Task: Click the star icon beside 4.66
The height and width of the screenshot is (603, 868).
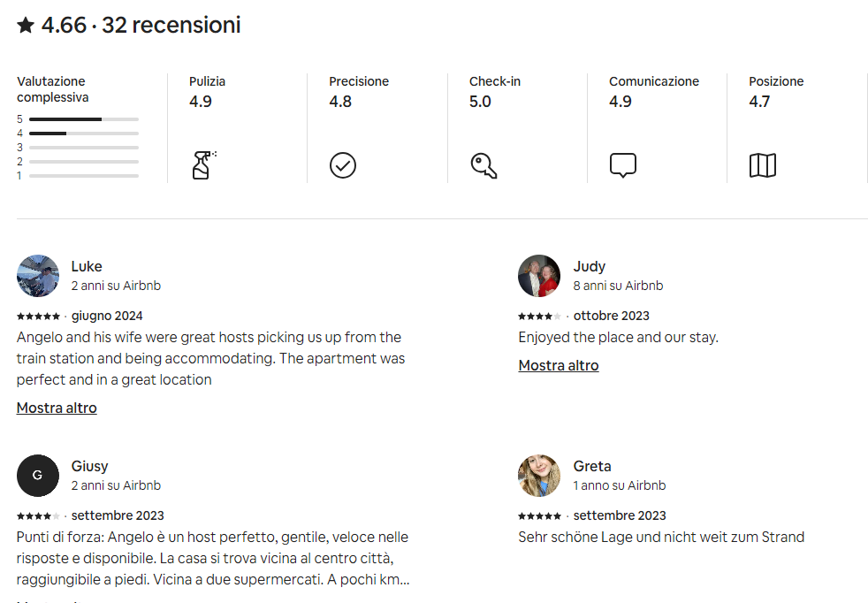Action: point(26,25)
